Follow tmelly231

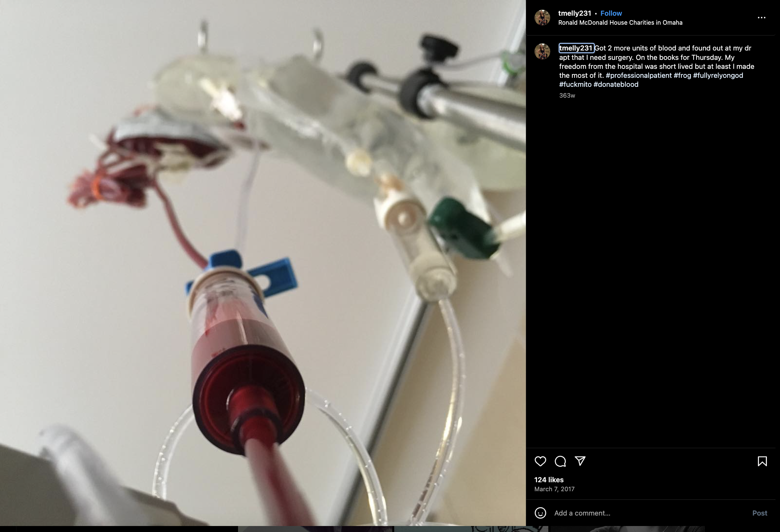(x=611, y=13)
